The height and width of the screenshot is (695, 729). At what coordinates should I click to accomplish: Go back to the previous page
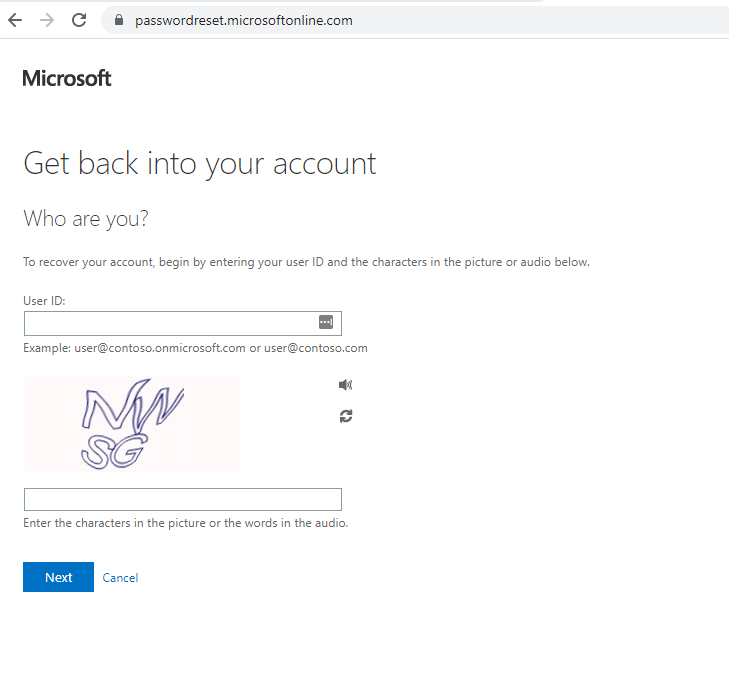[15, 20]
